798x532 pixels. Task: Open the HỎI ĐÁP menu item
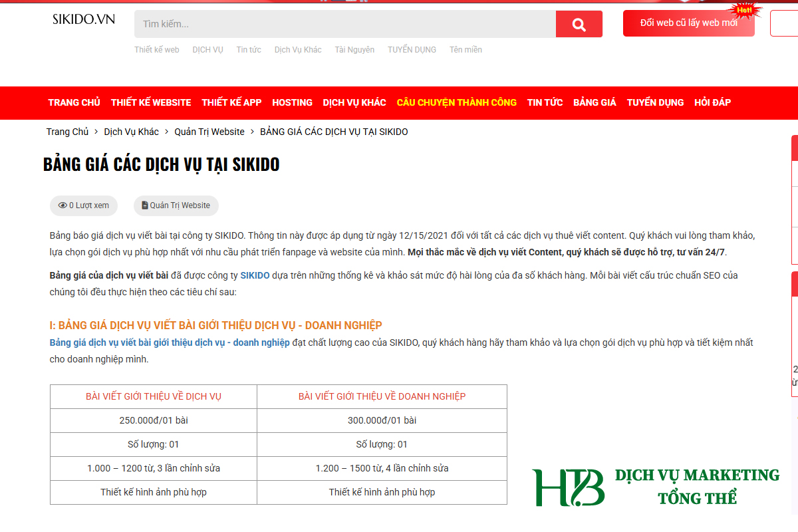pyautogui.click(x=712, y=102)
